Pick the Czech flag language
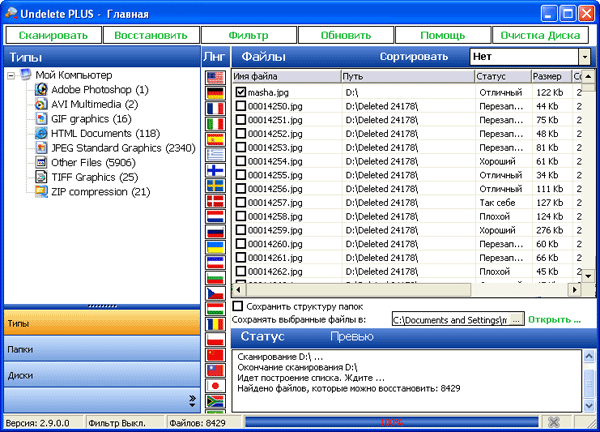Image resolution: width=600 pixels, height=432 pixels. pos(215,293)
